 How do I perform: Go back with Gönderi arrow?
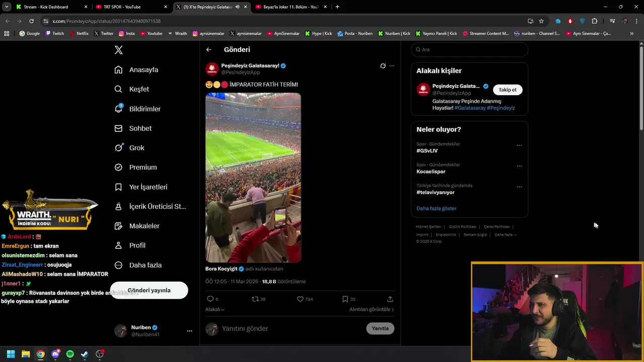pyautogui.click(x=209, y=50)
